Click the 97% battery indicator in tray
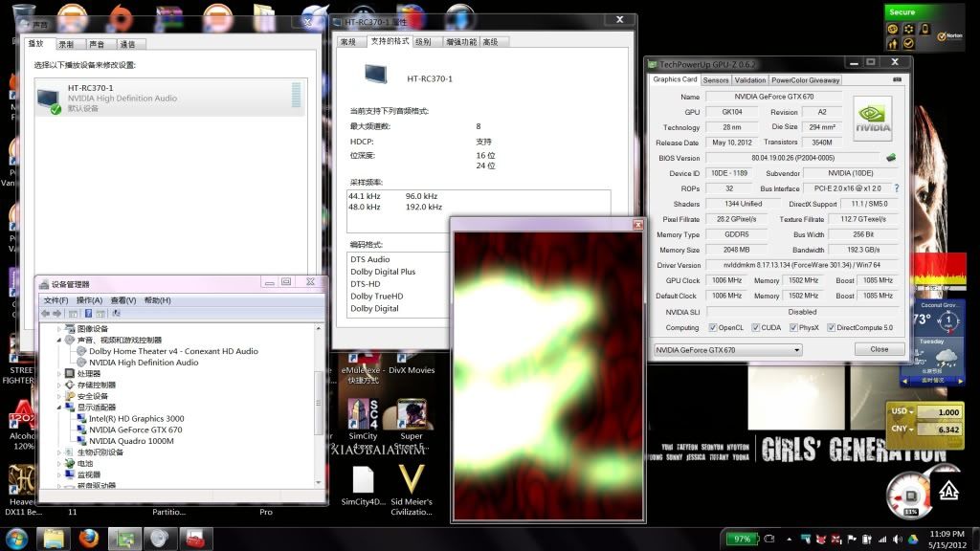 pos(742,539)
